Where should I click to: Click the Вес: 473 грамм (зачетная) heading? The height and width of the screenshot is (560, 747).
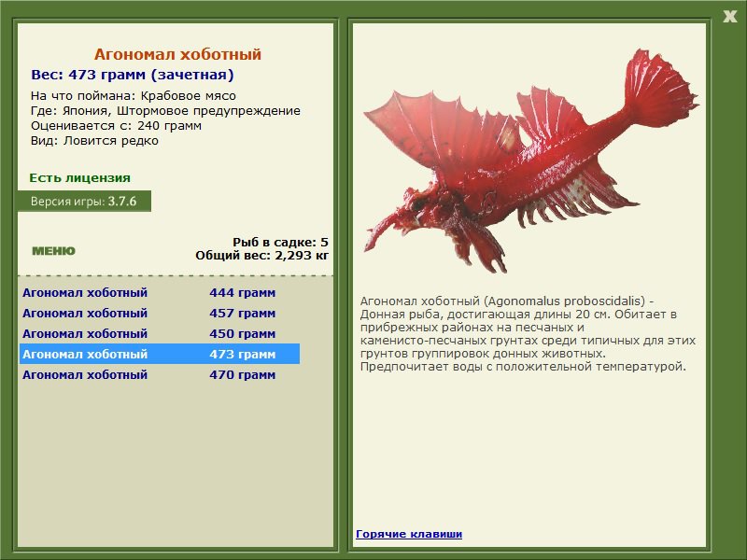coord(133,75)
